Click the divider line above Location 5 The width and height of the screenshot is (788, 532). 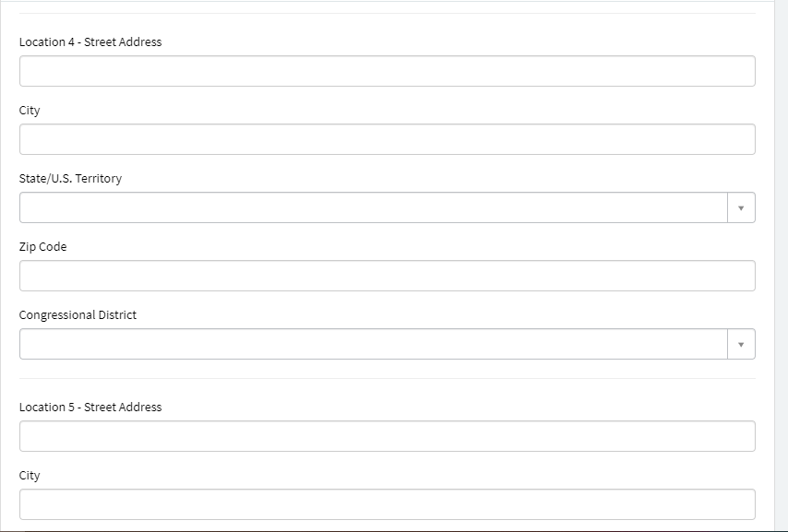coord(387,378)
